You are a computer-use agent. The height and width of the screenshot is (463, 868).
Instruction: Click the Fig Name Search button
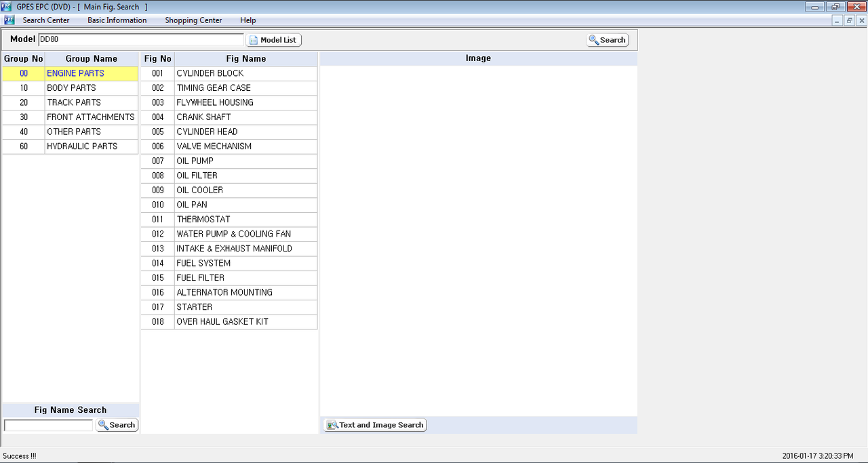(x=117, y=425)
